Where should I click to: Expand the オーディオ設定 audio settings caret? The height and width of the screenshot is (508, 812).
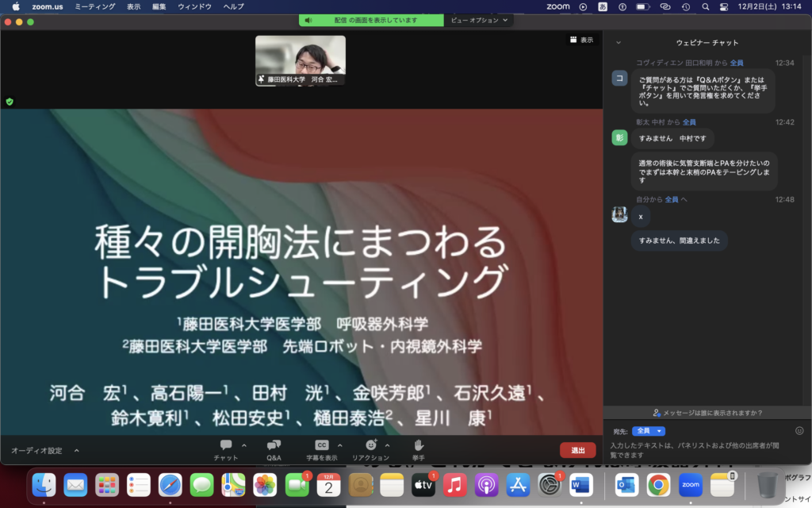pos(76,450)
